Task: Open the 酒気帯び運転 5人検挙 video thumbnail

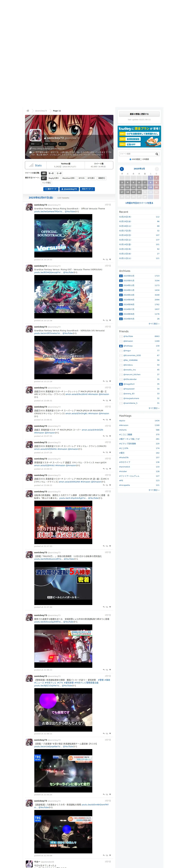Action: click(63, 583)
